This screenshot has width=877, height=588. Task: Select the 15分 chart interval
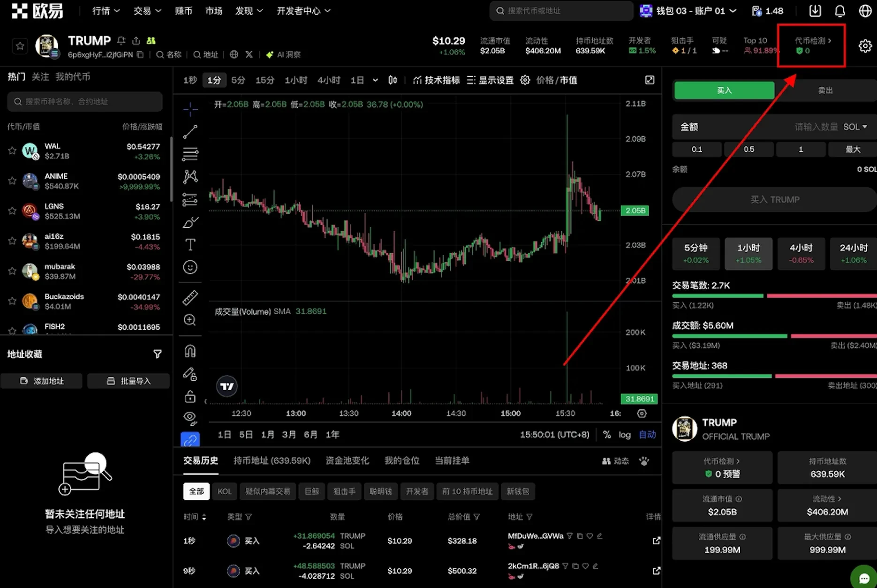(x=265, y=80)
